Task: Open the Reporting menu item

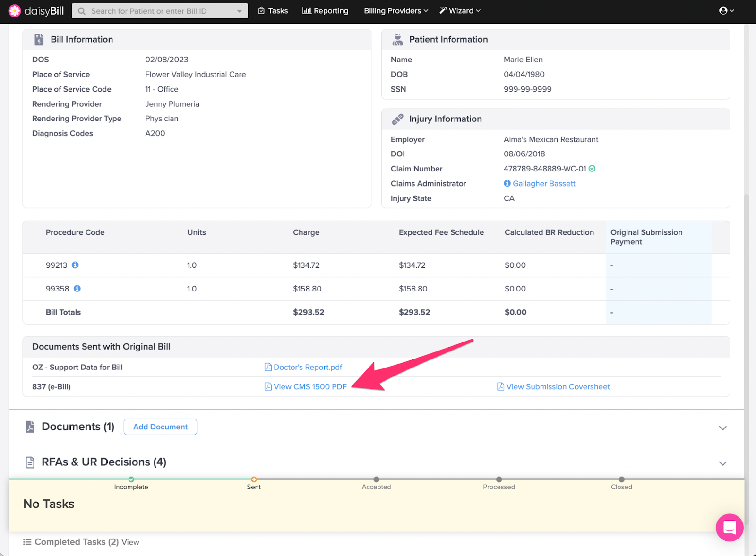Action: [326, 11]
